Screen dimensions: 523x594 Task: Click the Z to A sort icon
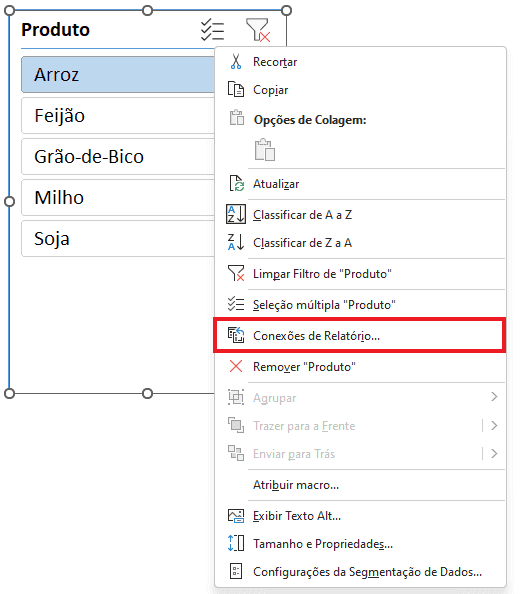[x=236, y=242]
